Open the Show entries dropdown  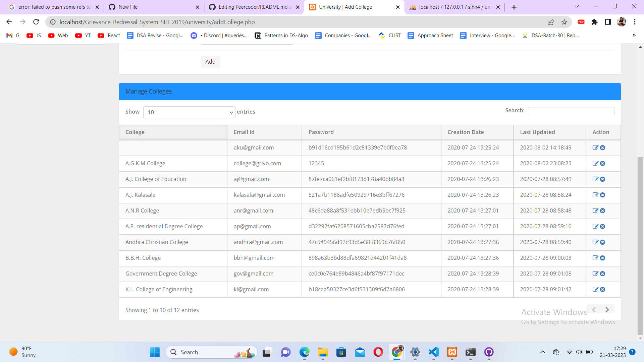(x=189, y=112)
